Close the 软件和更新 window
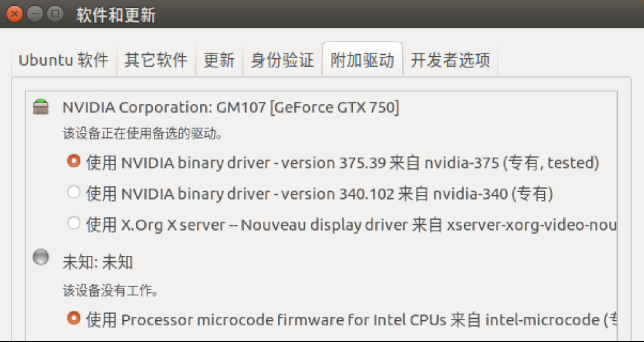 click(x=15, y=14)
